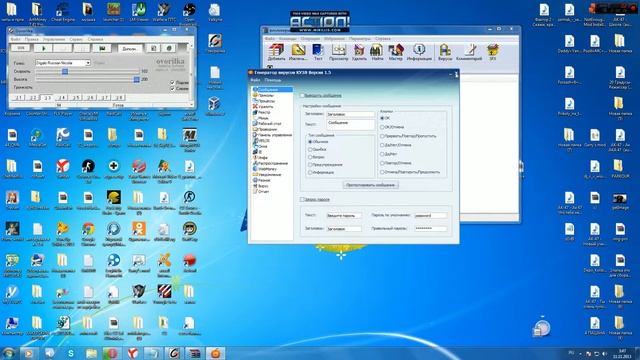Select the Да/Нет/Отмена buttons radio
640x360 pixels.
coord(382,145)
